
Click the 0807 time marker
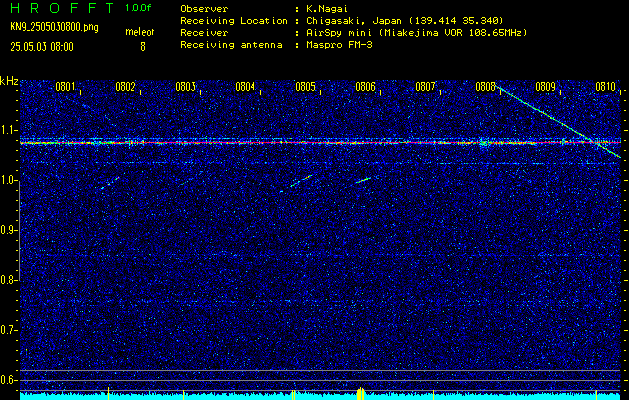[x=425, y=87]
